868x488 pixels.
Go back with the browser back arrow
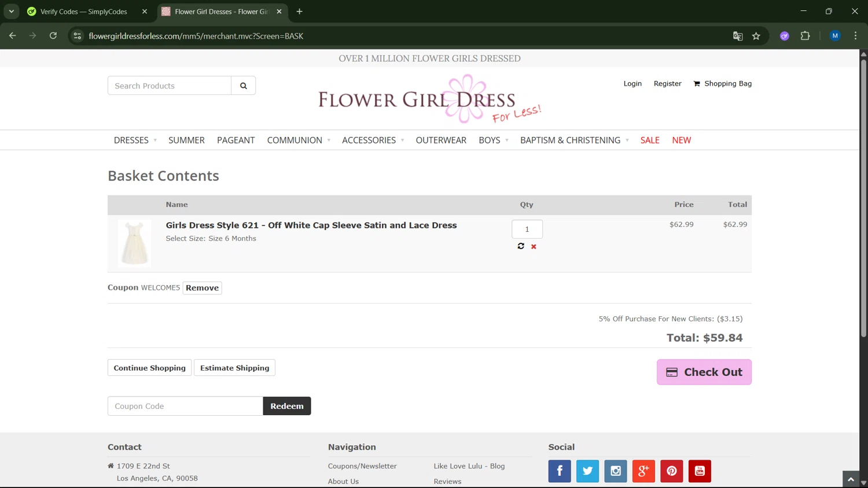(x=13, y=36)
